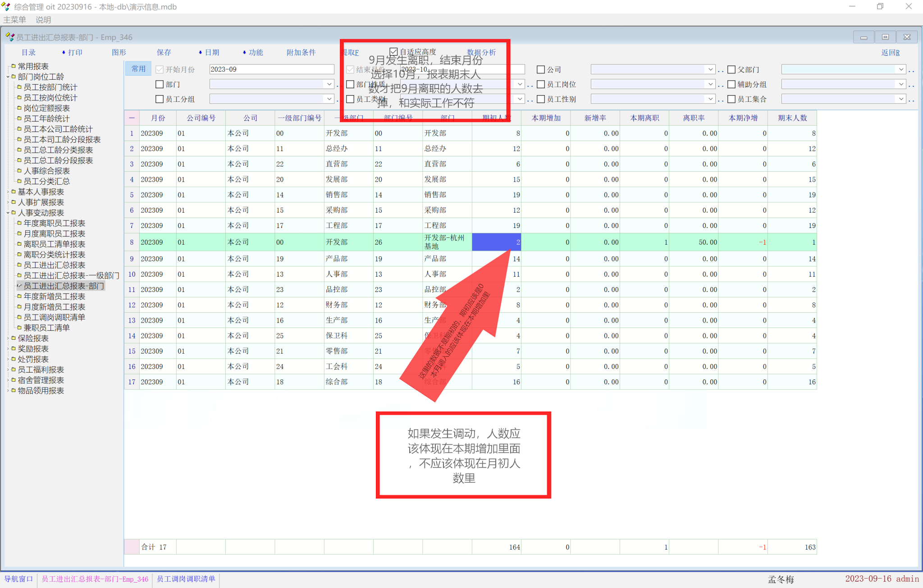Click the ellipsis button next to 公司 dropdown

[721, 70]
